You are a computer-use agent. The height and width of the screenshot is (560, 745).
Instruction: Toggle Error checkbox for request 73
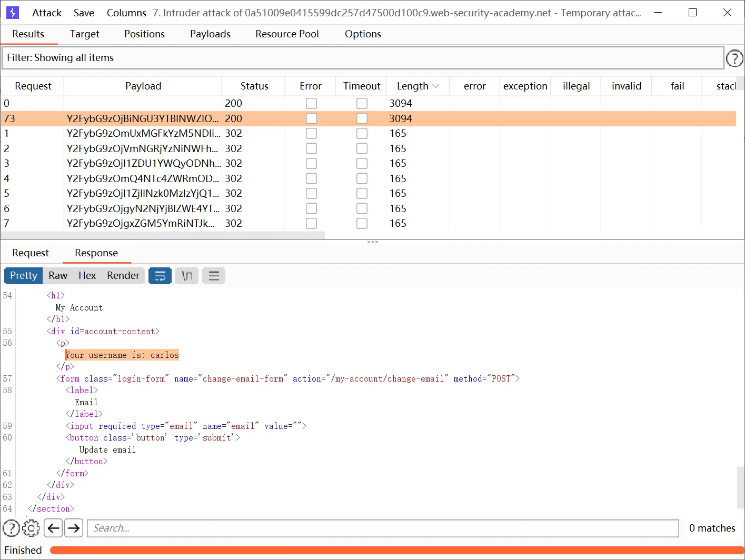tap(311, 118)
